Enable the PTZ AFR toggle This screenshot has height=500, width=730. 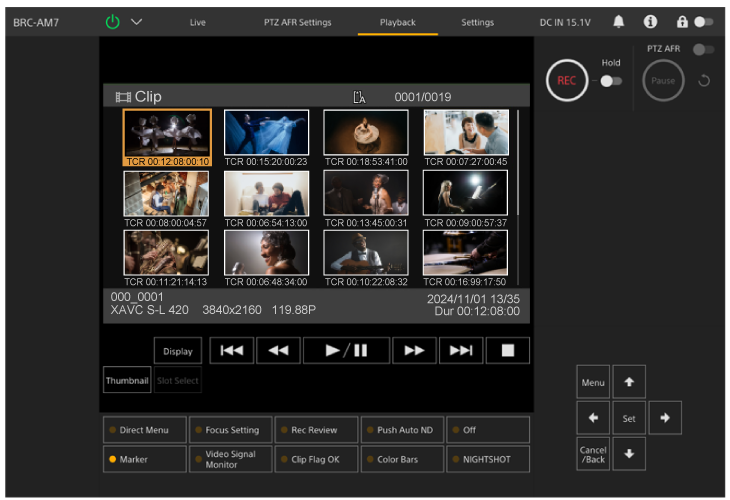point(704,49)
